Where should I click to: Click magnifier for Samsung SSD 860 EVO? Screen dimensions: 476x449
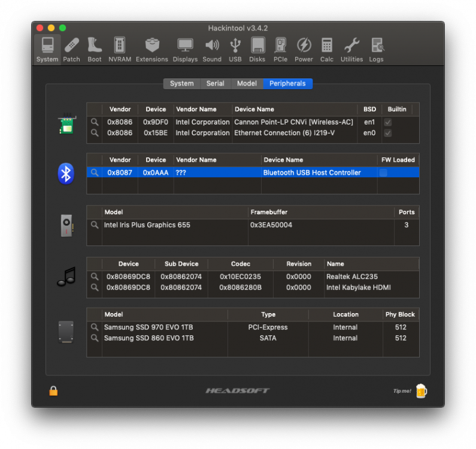[x=95, y=338]
